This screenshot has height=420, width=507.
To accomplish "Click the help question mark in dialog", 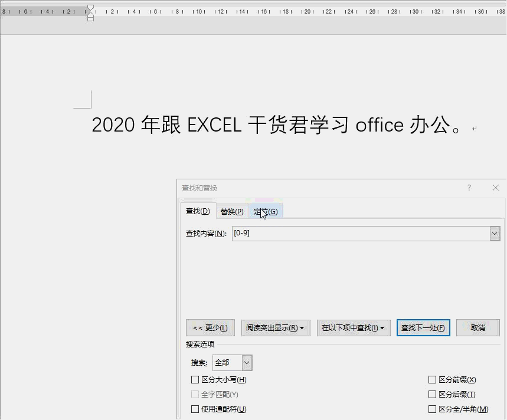I will click(469, 188).
